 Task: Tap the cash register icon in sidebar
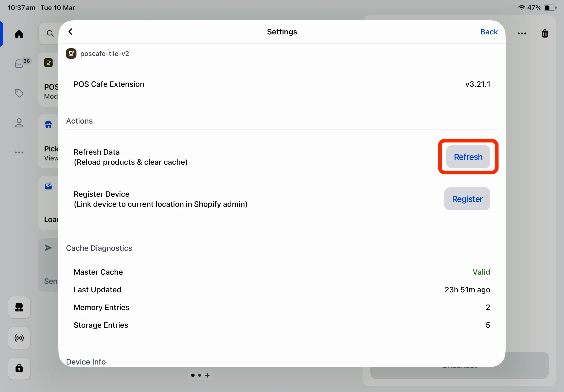tap(19, 307)
